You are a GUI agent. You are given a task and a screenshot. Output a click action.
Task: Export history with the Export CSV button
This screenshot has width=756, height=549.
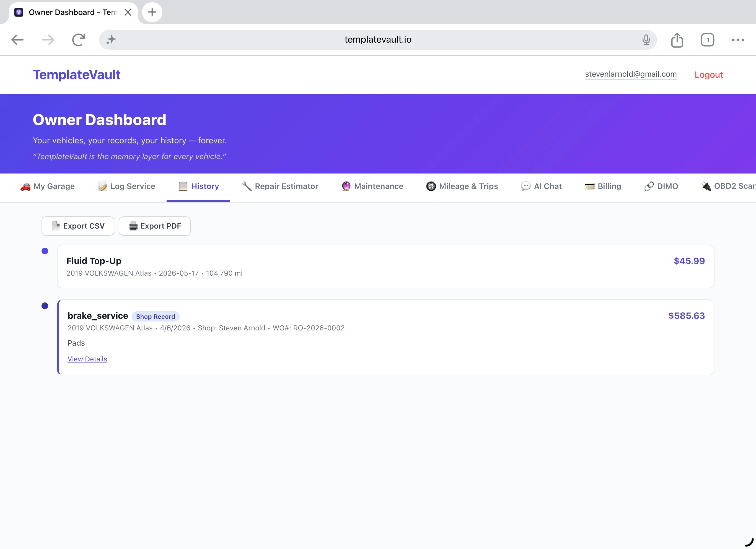78,226
